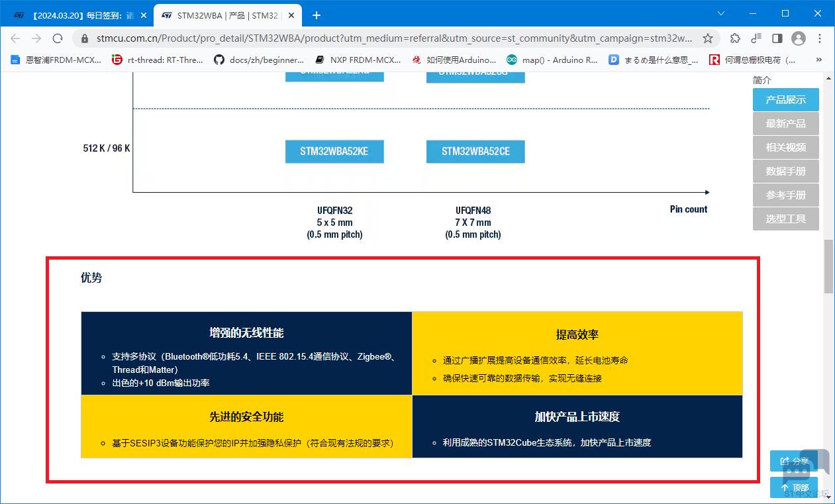This screenshot has height=504, width=835.
Task: Click the Pin count axis label
Action: 689,209
